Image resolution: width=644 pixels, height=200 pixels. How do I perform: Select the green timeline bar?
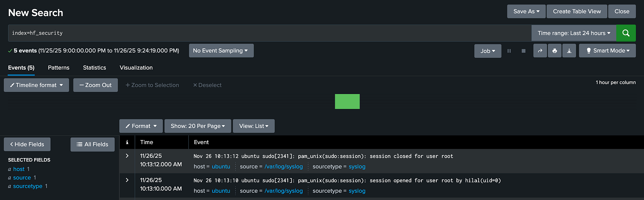pos(347,101)
